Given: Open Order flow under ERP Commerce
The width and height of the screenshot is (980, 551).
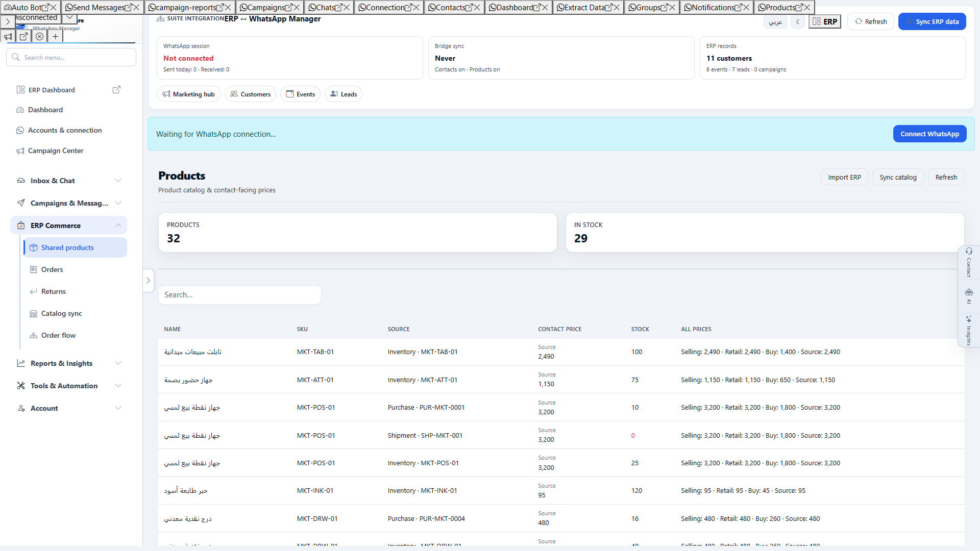Looking at the screenshot, I should click(58, 335).
